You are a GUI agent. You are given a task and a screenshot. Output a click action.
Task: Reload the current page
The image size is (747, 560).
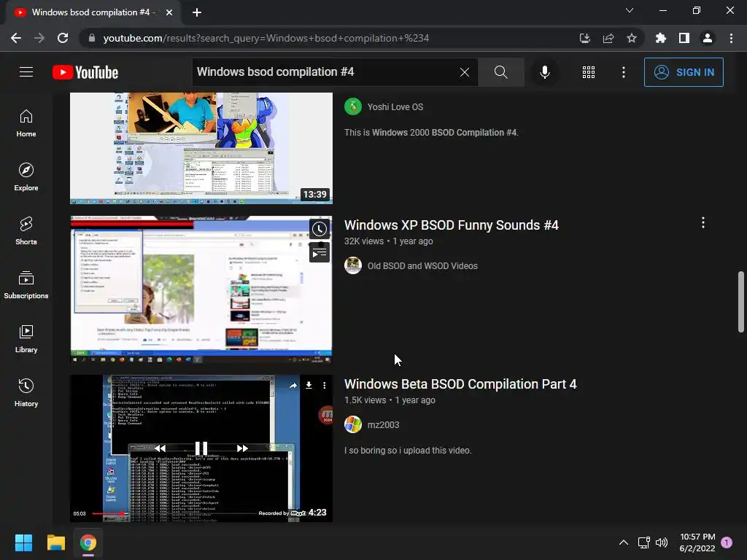pyautogui.click(x=63, y=38)
